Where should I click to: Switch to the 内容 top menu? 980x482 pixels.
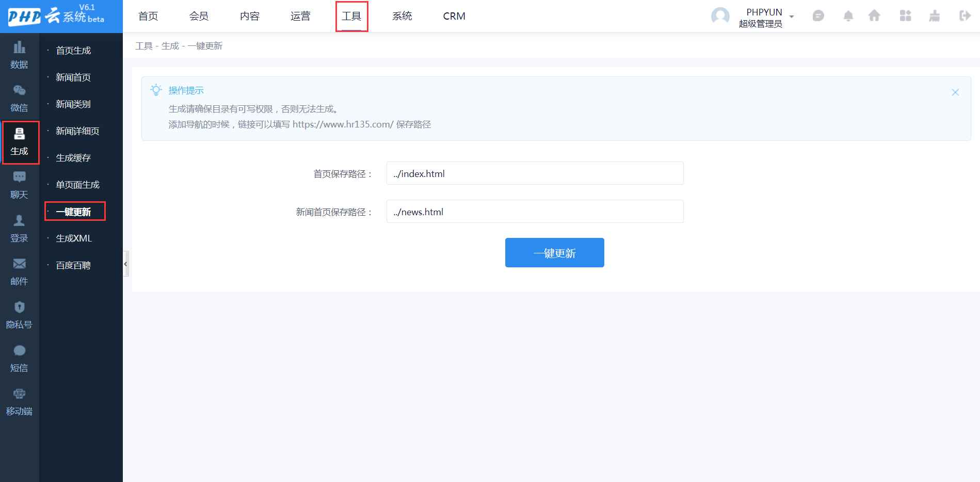pos(250,16)
